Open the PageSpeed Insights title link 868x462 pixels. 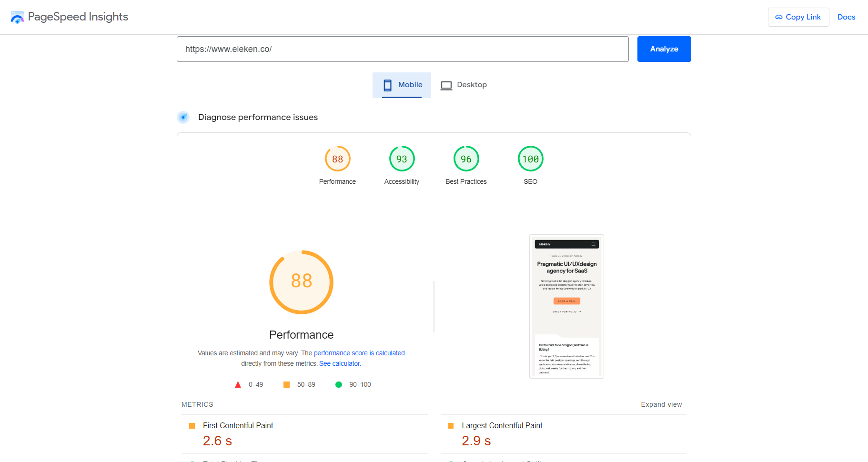(x=78, y=17)
